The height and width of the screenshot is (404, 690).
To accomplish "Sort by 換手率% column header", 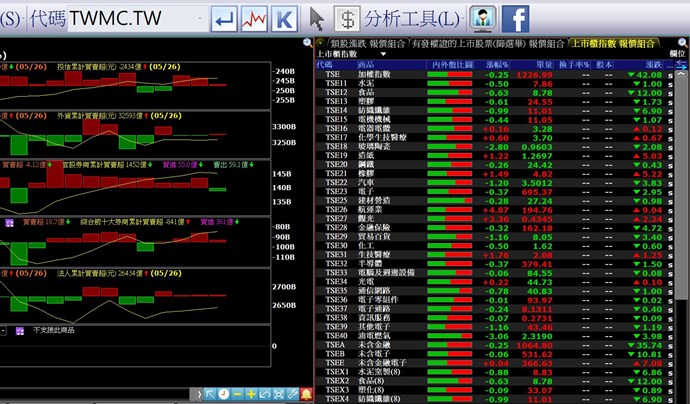I will point(574,65).
